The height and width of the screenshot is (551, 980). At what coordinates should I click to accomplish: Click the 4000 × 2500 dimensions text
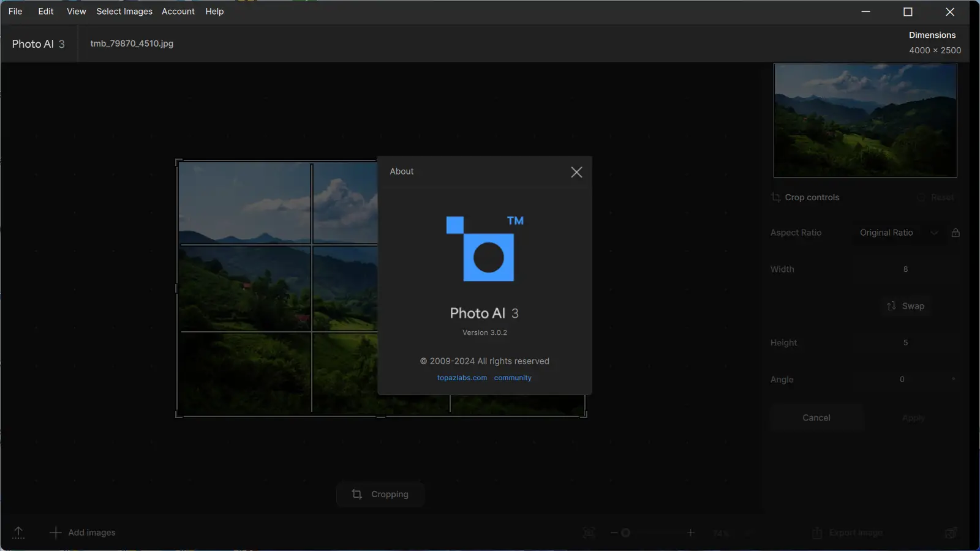click(935, 50)
